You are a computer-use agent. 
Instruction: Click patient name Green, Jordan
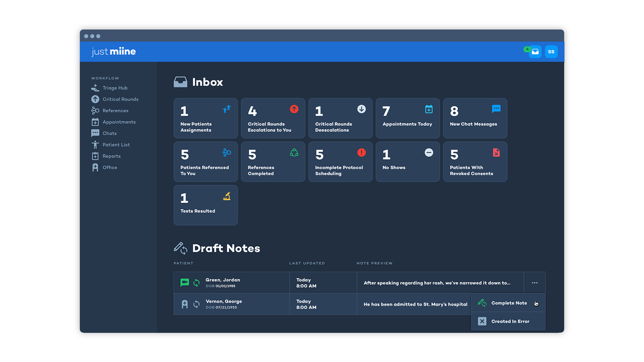click(x=223, y=280)
